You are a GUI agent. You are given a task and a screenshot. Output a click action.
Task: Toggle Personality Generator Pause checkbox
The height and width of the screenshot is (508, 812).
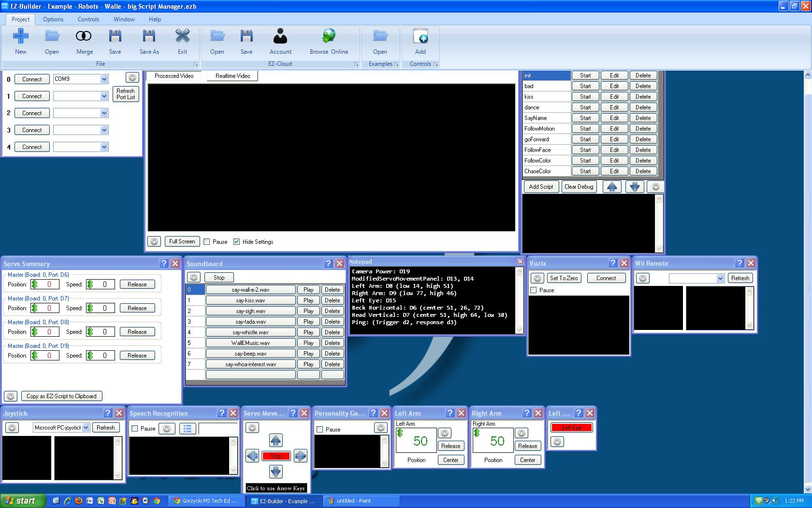pos(319,430)
